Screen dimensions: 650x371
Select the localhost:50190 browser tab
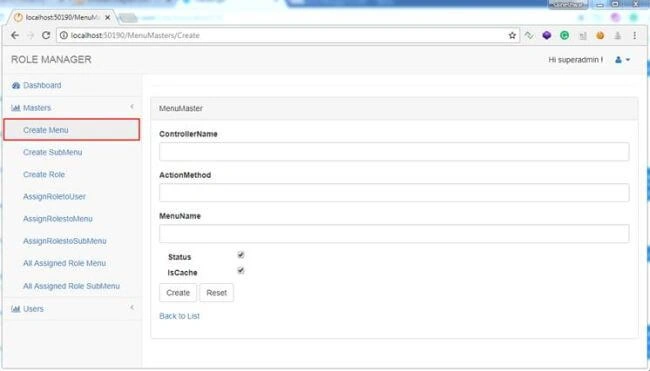[x=62, y=17]
